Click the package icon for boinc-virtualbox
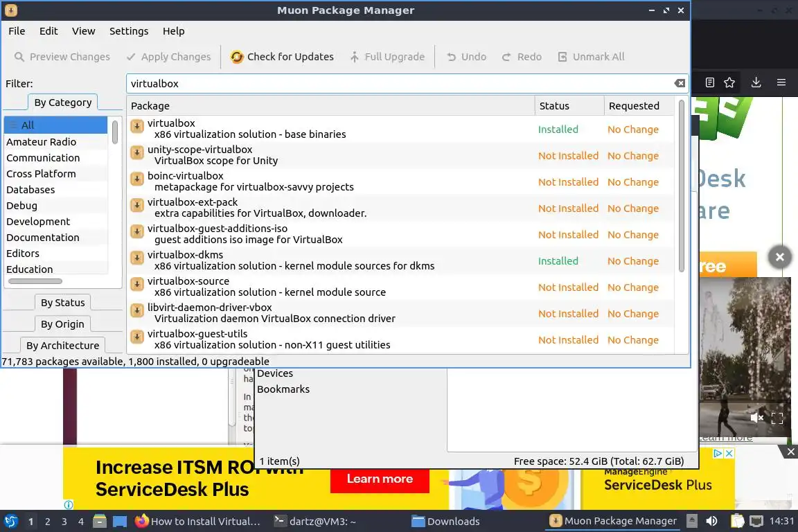The height and width of the screenshot is (532, 798). pos(137,179)
